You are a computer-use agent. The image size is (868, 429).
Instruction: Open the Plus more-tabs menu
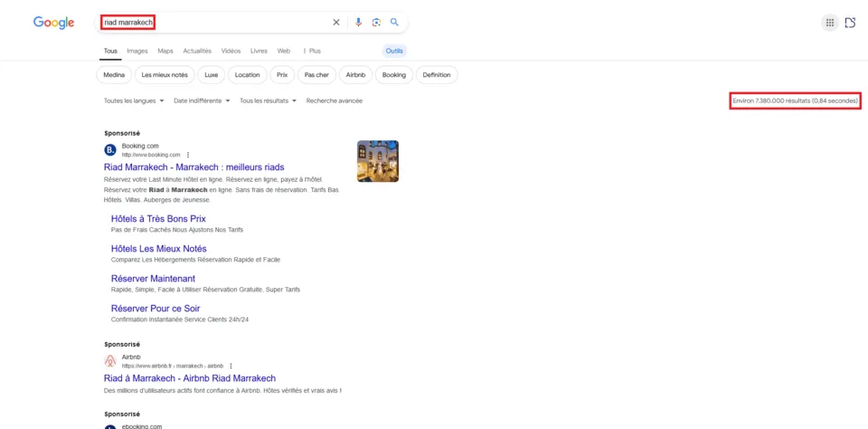pyautogui.click(x=312, y=51)
